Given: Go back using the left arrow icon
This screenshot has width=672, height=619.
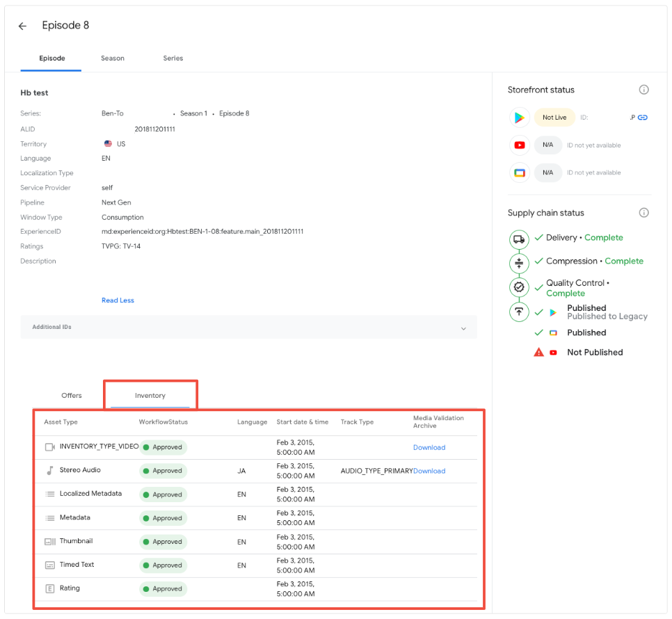Looking at the screenshot, I should [x=22, y=26].
